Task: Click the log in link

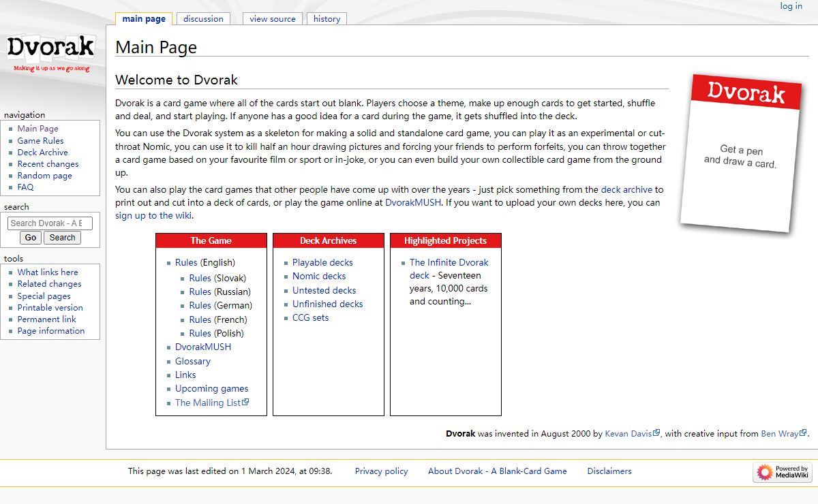Action: click(x=791, y=6)
